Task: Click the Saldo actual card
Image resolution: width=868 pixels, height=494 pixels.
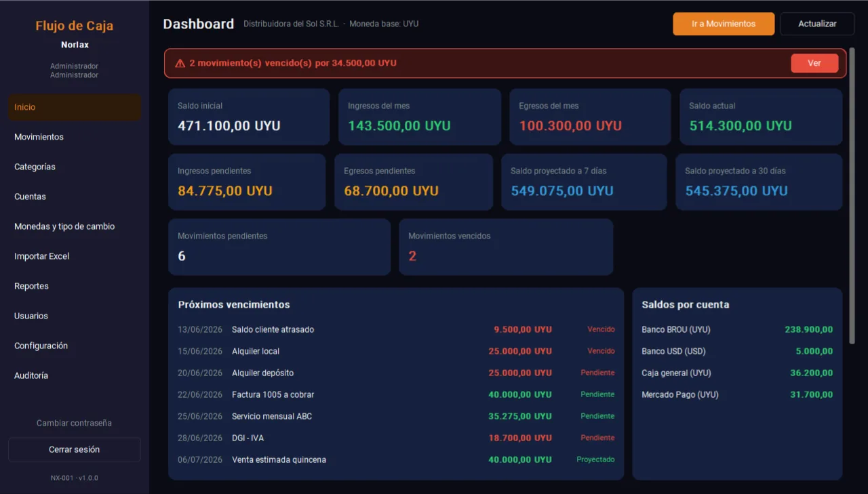Action: (761, 117)
